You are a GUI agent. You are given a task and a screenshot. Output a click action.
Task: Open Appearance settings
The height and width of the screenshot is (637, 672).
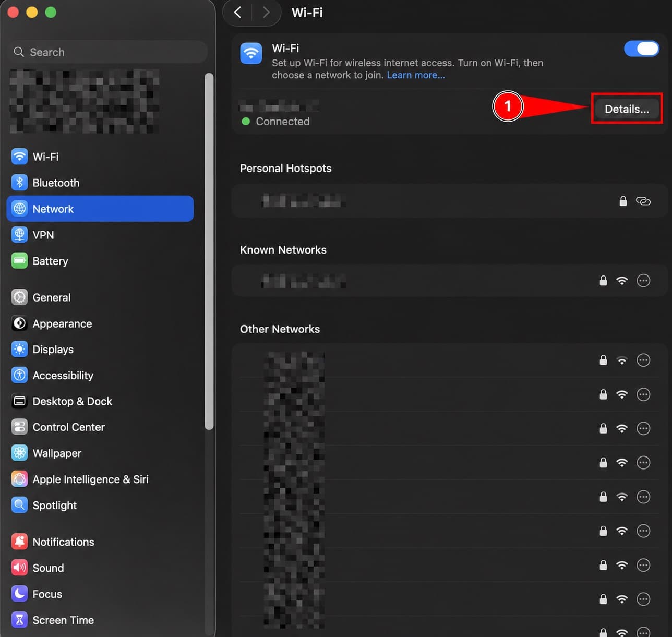tap(100, 323)
